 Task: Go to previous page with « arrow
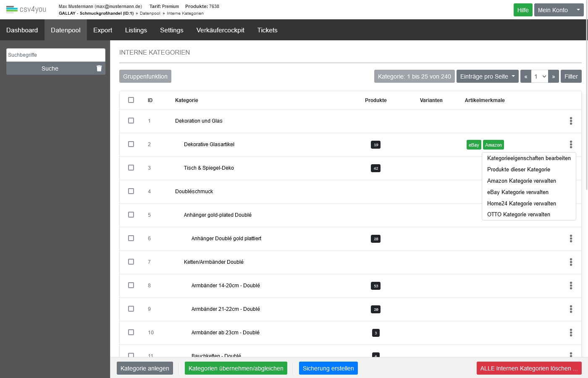[526, 76]
